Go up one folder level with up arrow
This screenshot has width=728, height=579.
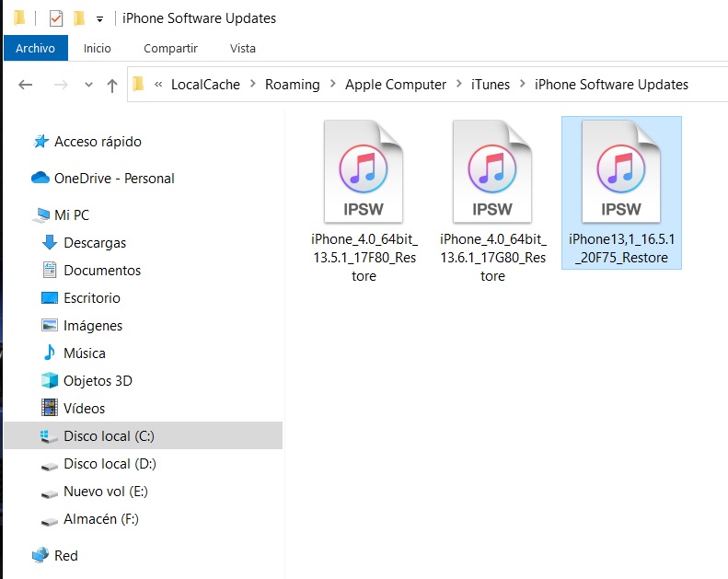112,85
